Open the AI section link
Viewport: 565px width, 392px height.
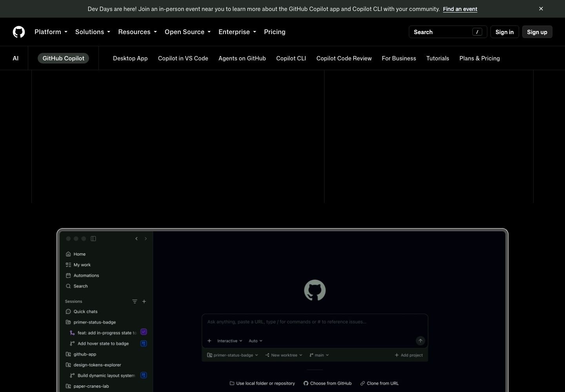[x=16, y=58]
